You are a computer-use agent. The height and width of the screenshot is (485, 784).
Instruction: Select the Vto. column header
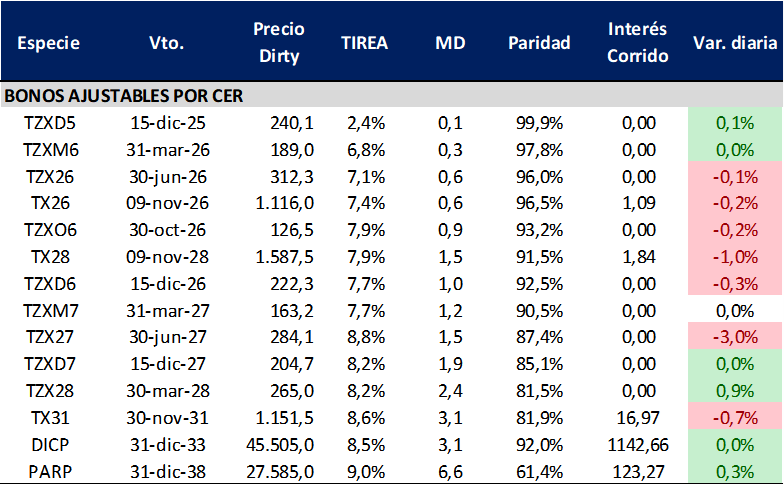pyautogui.click(x=164, y=43)
